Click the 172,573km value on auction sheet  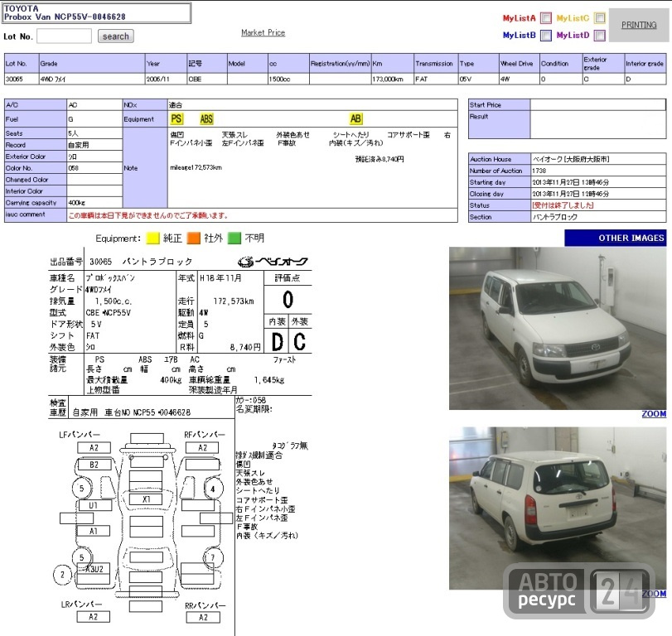click(234, 301)
